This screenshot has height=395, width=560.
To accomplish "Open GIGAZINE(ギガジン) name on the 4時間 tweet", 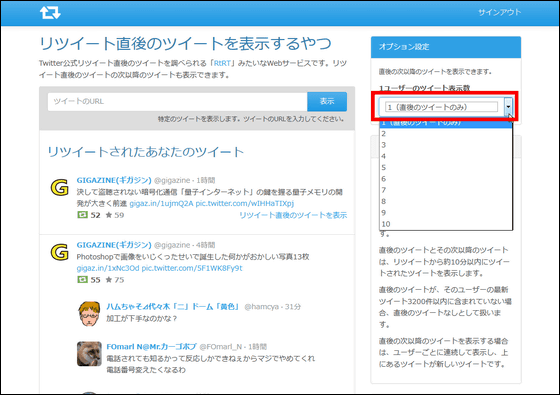I will pos(114,245).
